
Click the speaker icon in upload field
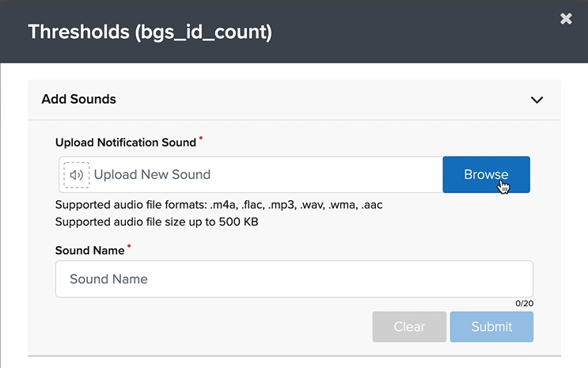(x=77, y=175)
